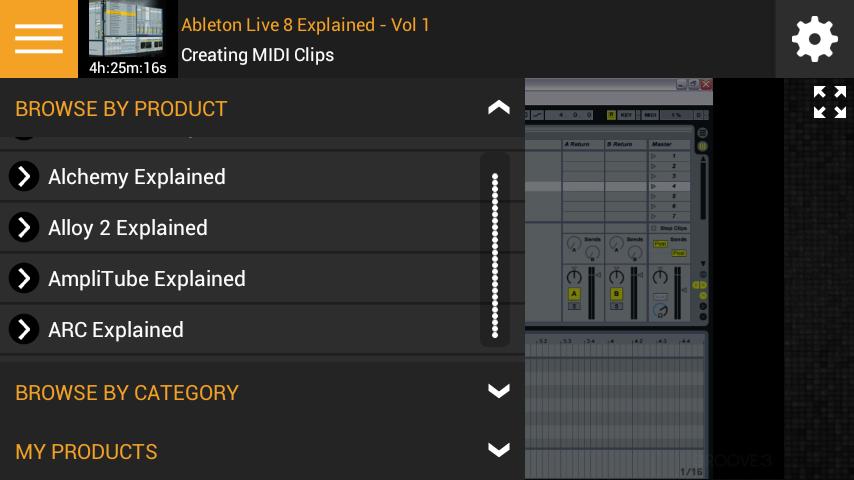Open the Alloy 2 Explained arrow icon
This screenshot has height=480, width=854.
coord(24,227)
